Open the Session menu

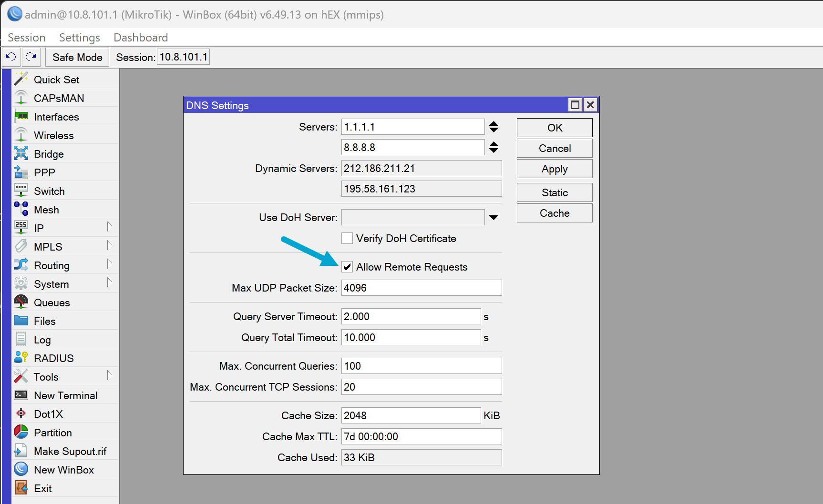tap(26, 37)
